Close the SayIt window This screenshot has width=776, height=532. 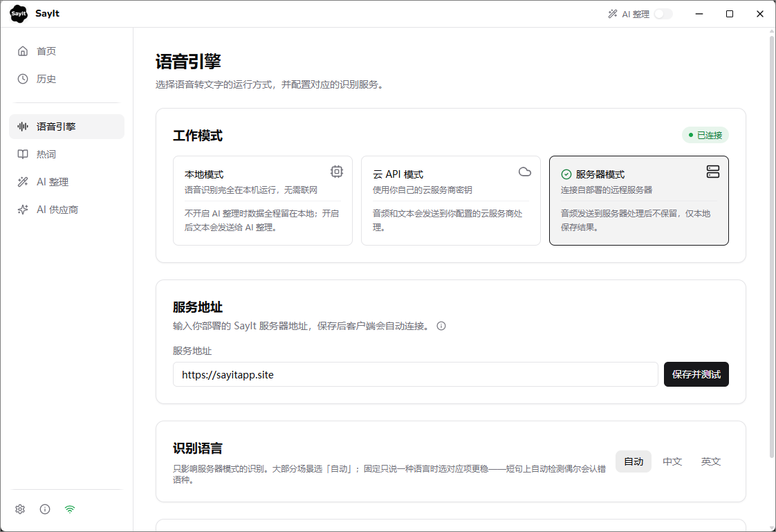point(760,14)
